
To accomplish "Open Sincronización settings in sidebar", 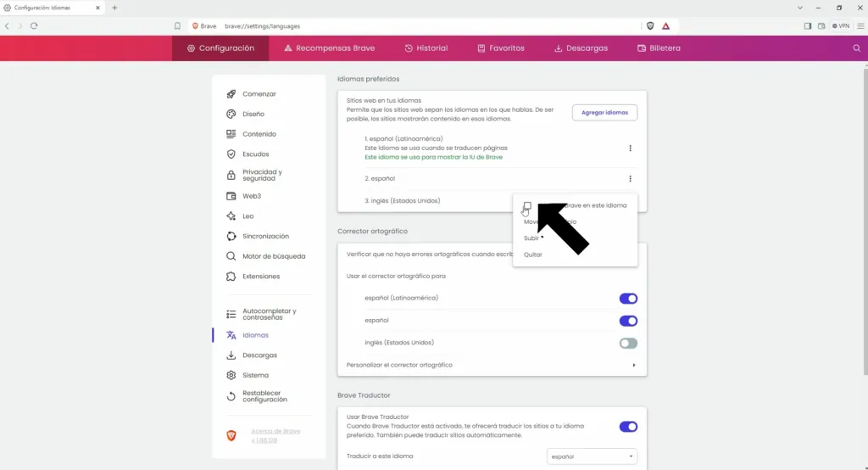I will (x=258, y=236).
